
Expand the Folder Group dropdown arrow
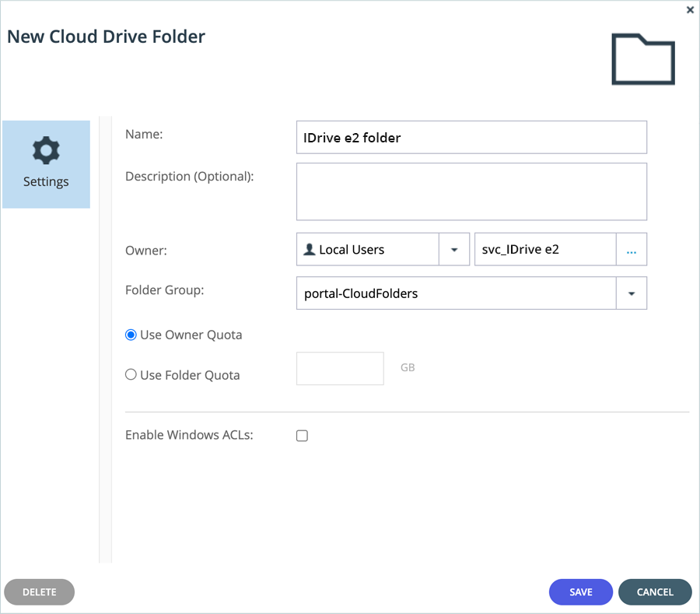(x=631, y=293)
